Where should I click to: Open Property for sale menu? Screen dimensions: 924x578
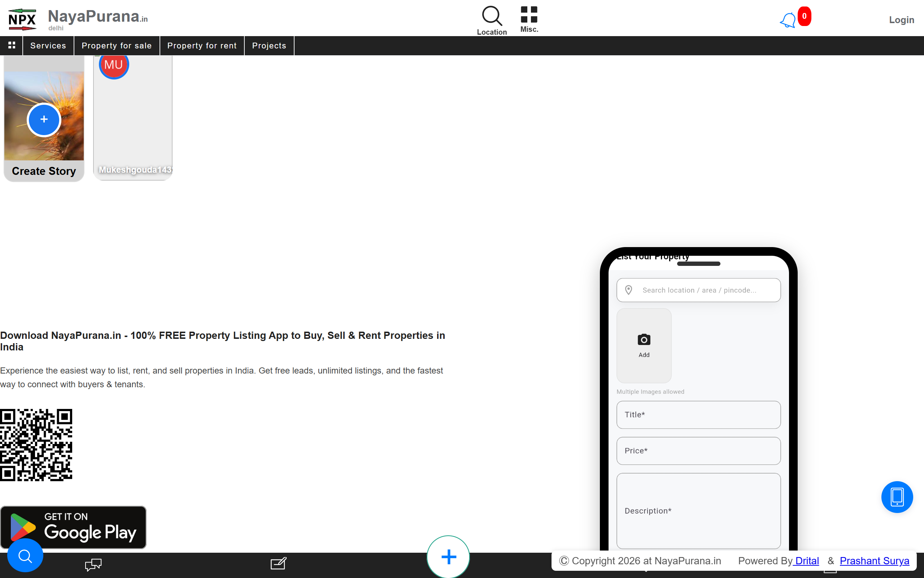pyautogui.click(x=117, y=46)
